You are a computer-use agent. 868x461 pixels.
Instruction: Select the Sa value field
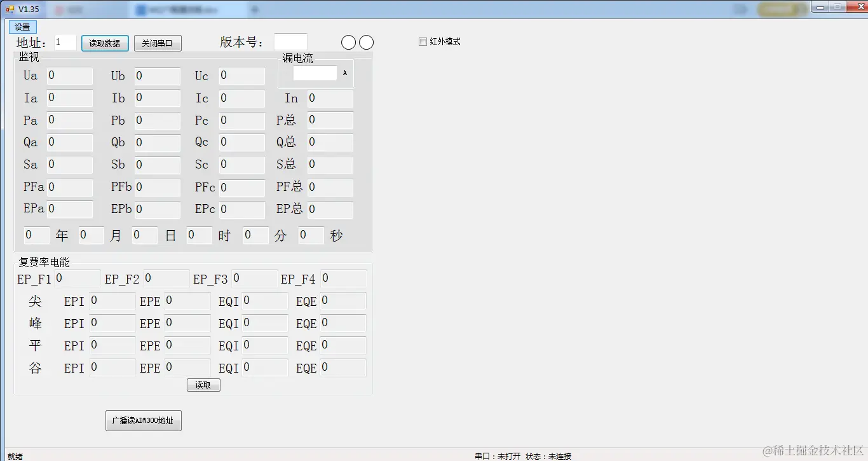(70, 165)
